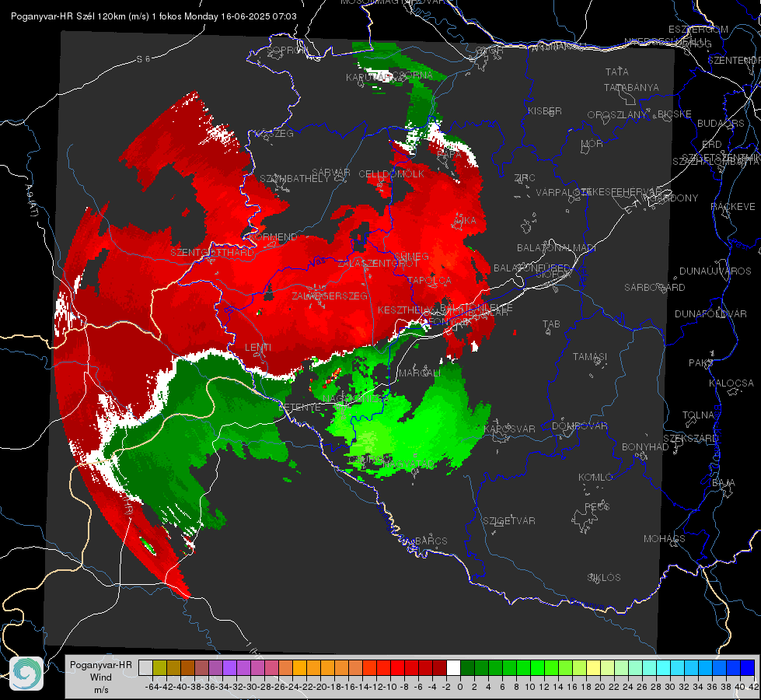The image size is (761, 700).
Task: Click the ZIRC town label
Action: [525, 178]
